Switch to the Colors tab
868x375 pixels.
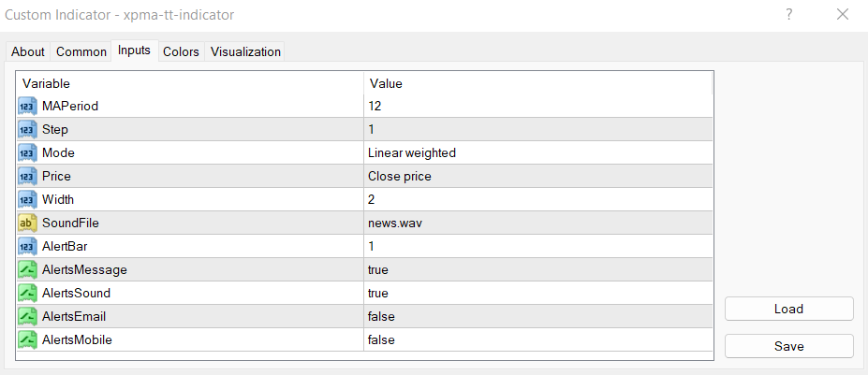[181, 51]
